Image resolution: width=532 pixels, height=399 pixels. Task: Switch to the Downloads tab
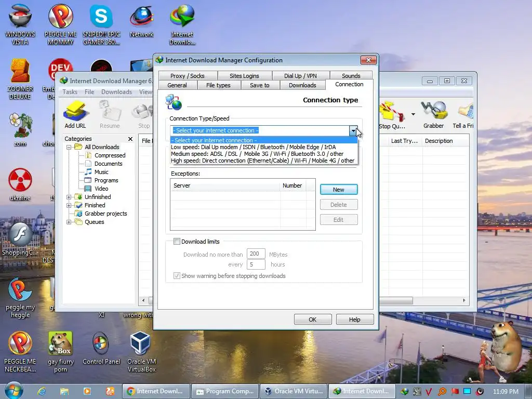coord(302,85)
